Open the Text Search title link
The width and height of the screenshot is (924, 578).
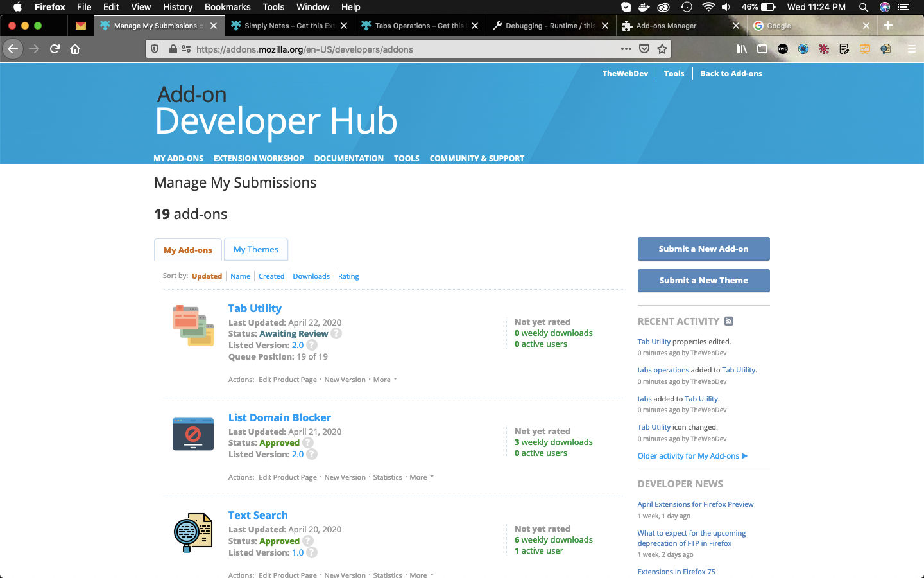click(258, 515)
